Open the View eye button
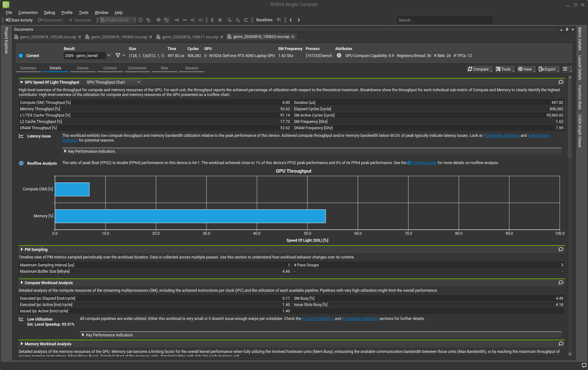 (x=526, y=69)
